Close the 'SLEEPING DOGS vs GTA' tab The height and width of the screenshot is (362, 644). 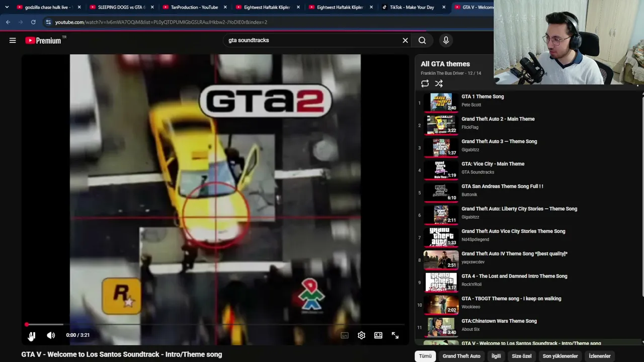pos(152,7)
